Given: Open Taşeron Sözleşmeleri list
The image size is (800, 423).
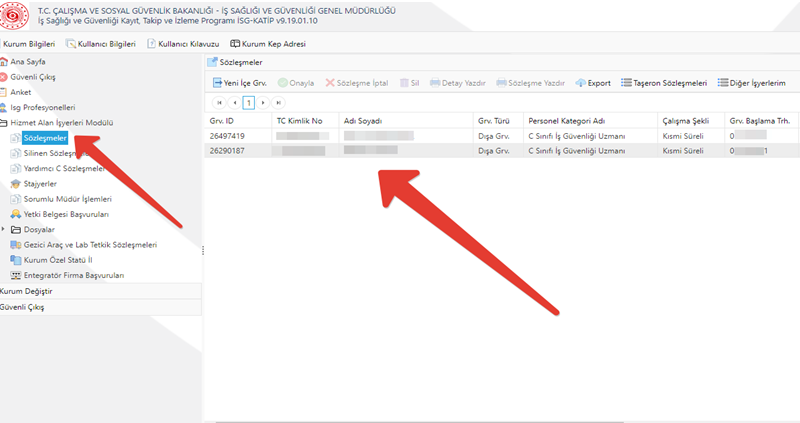Looking at the screenshot, I should pos(664,83).
